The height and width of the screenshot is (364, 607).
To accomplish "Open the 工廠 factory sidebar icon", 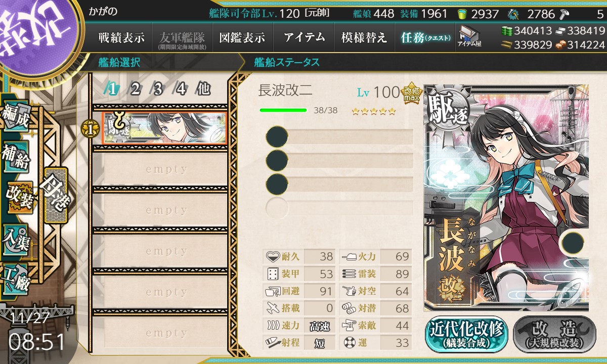I will 15,278.
